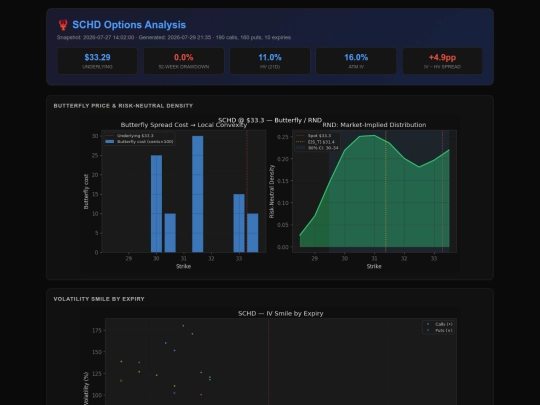The image size is (540, 405).
Task: Select the snapshot date subtitle line
Action: point(174,37)
